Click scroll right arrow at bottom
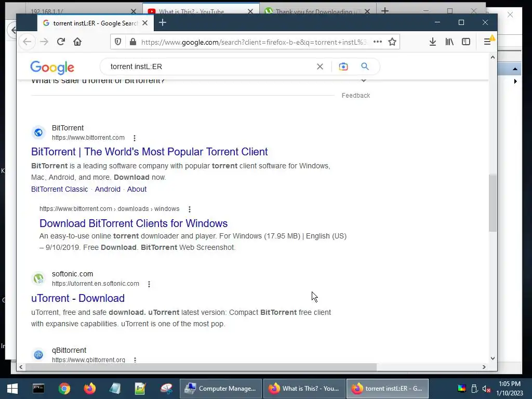 point(484,367)
